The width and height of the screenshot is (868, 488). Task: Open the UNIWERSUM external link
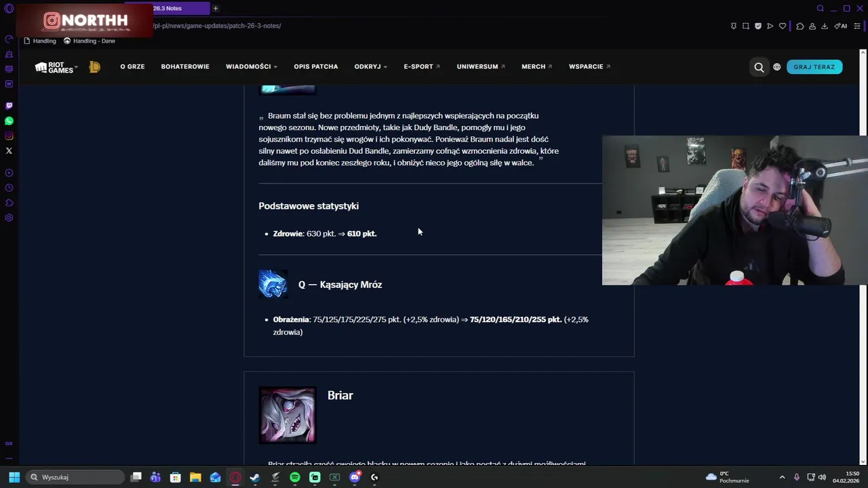point(481,66)
